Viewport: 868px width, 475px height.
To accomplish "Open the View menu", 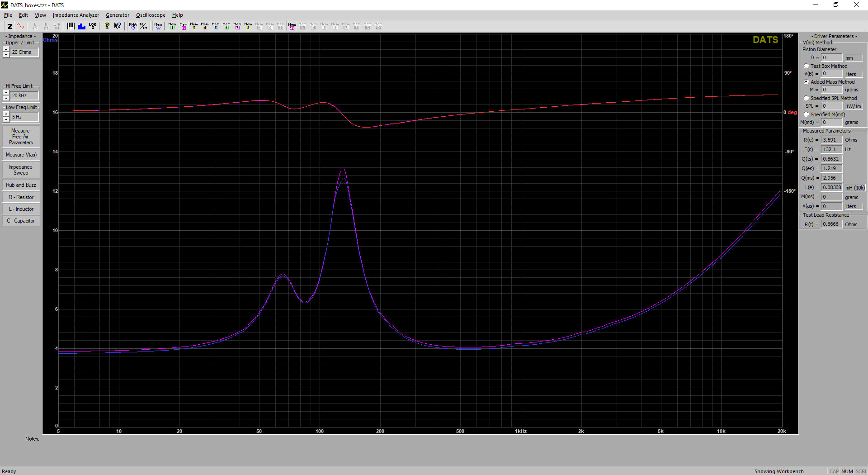I will (x=40, y=15).
